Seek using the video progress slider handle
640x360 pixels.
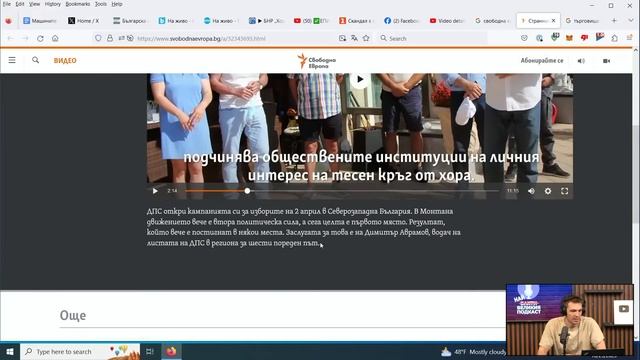pyautogui.click(x=247, y=191)
